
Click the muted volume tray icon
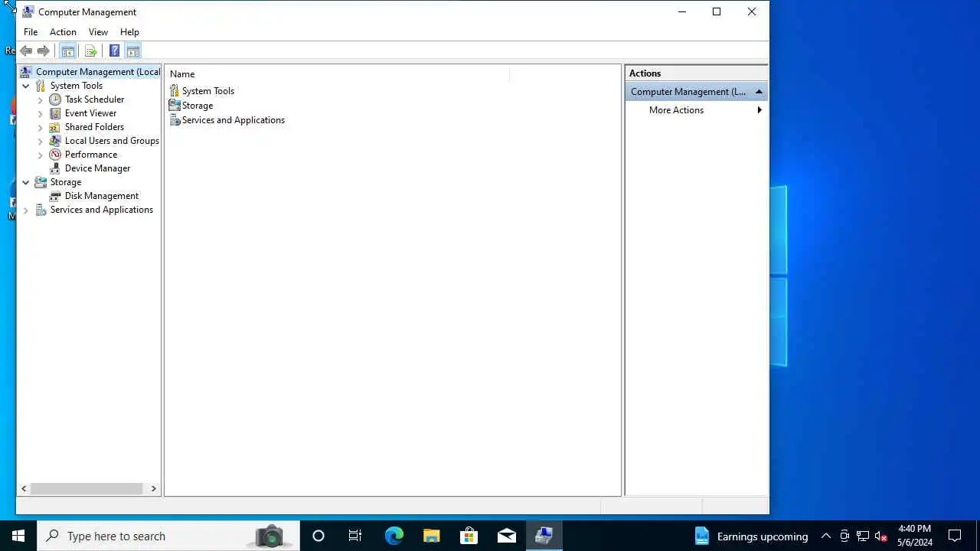[x=880, y=536]
